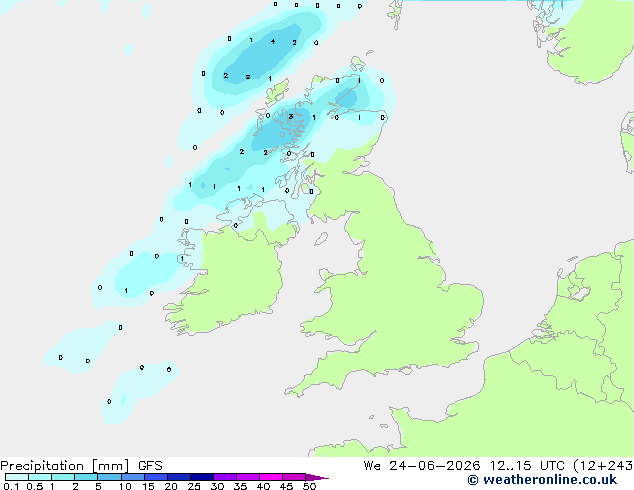The image size is (634, 490).
Task: Click the '30' legend scale label
Action: [x=217, y=486]
